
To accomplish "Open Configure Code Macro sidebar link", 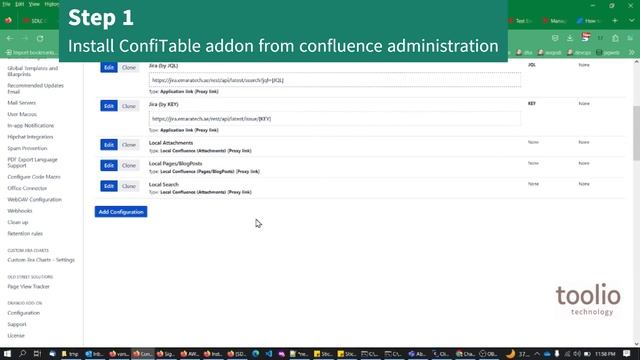I will tap(34, 177).
